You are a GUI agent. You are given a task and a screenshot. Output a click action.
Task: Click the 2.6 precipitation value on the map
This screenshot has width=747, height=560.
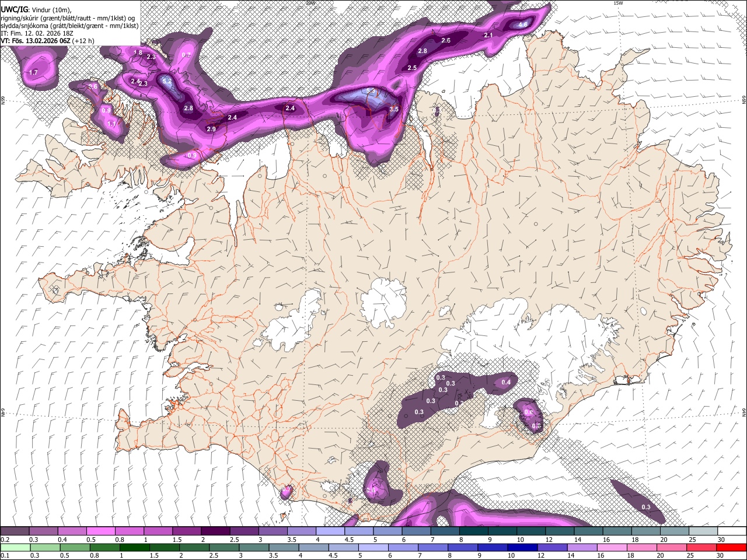coord(446,40)
